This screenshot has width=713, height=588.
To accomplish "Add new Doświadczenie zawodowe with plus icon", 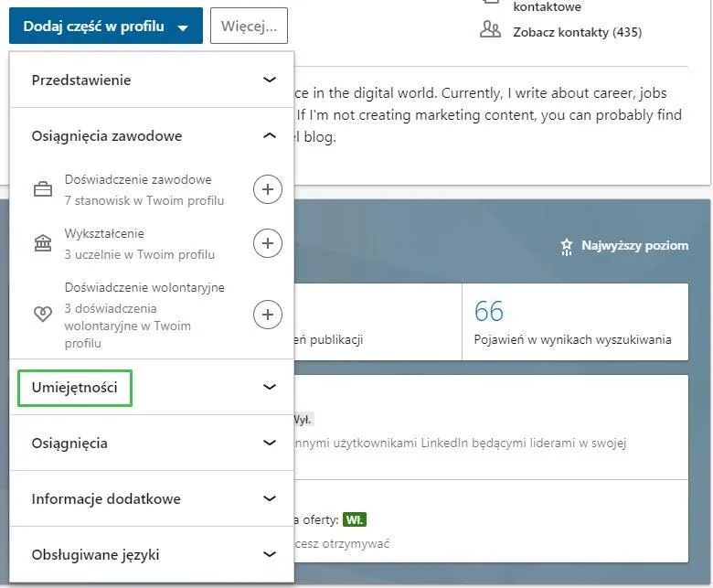I will pyautogui.click(x=267, y=189).
